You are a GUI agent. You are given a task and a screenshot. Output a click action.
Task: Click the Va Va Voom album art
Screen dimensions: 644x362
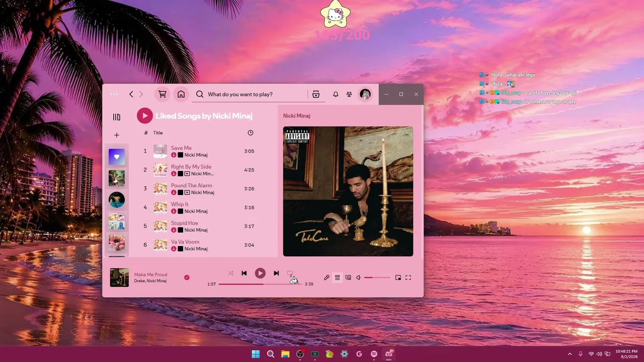click(x=160, y=245)
